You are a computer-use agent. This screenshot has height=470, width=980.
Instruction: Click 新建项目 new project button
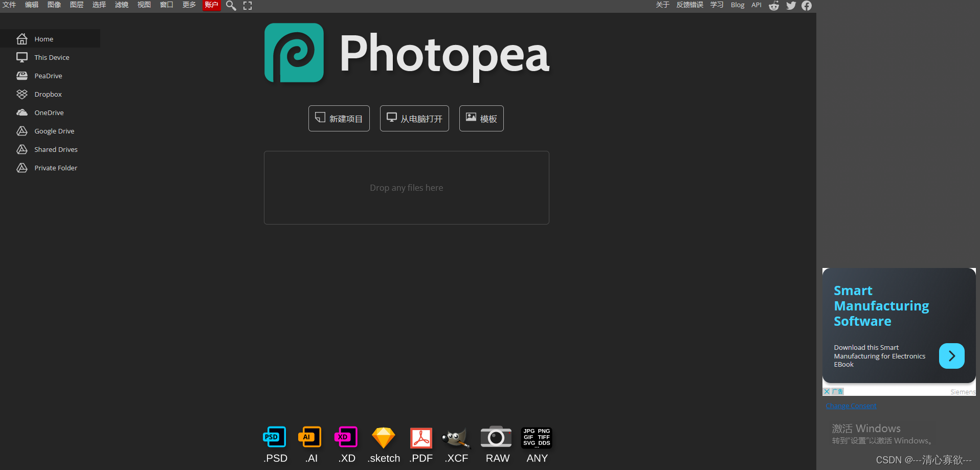click(x=339, y=119)
